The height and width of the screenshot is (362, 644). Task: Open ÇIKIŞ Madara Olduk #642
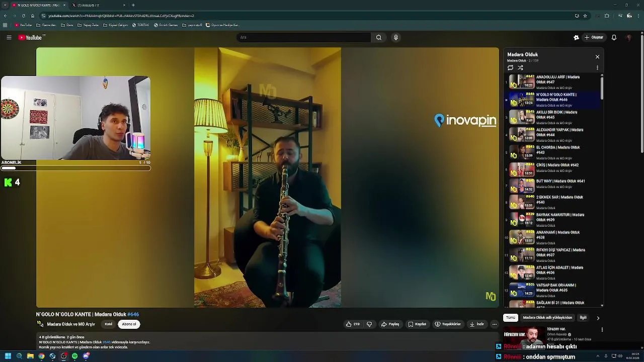click(x=552, y=168)
